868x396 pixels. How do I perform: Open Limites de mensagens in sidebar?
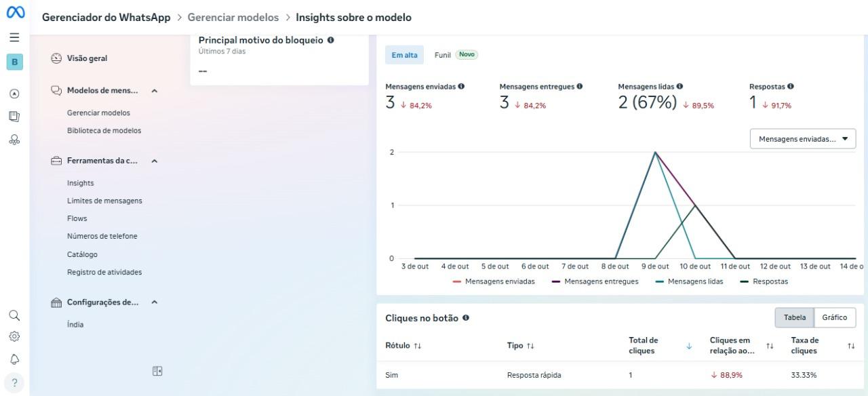click(x=104, y=201)
